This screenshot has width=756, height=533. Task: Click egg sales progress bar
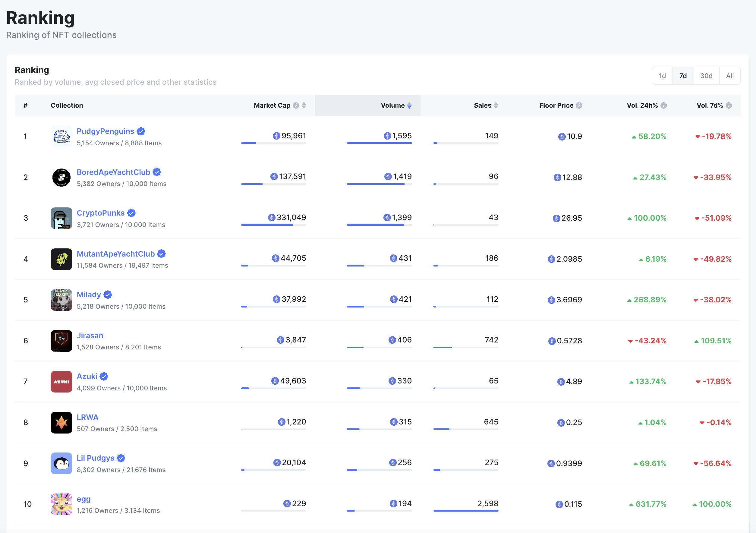point(466,511)
